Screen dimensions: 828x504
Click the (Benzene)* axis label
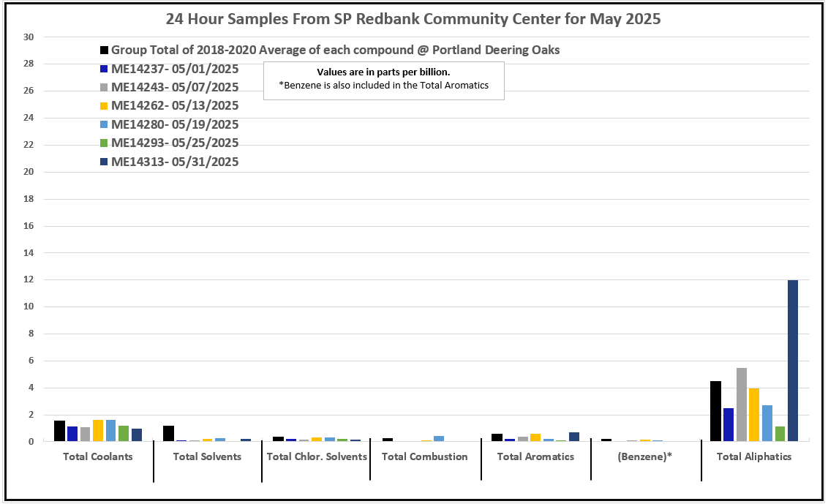pyautogui.click(x=645, y=456)
